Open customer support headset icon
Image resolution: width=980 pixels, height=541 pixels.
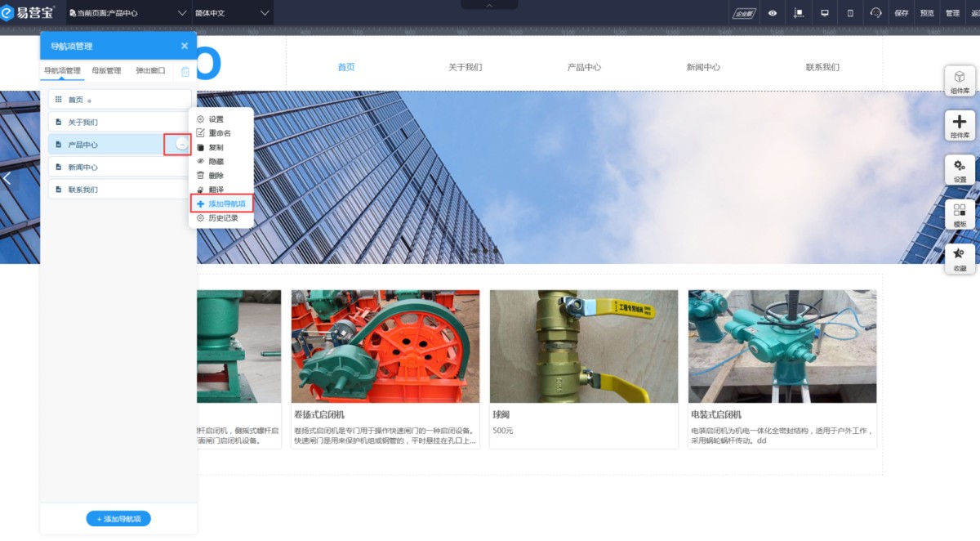pos(876,13)
